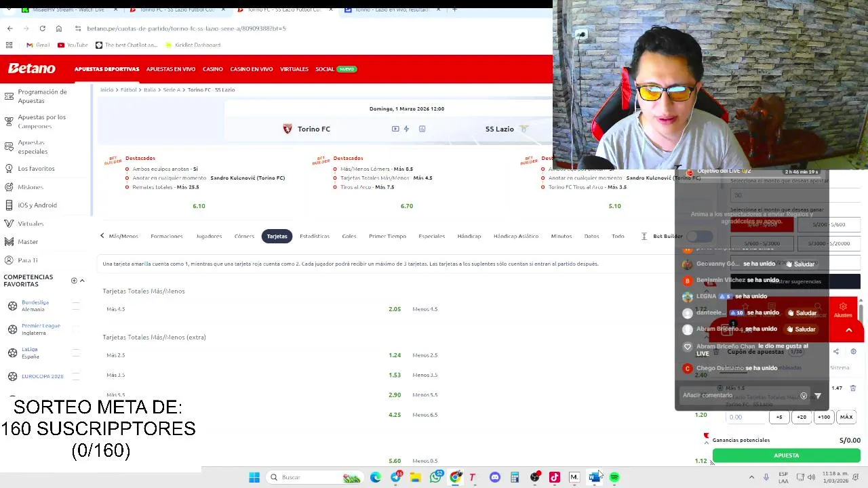Open Discord from the taskbar
Screen dimensions: 868x488
(495, 477)
